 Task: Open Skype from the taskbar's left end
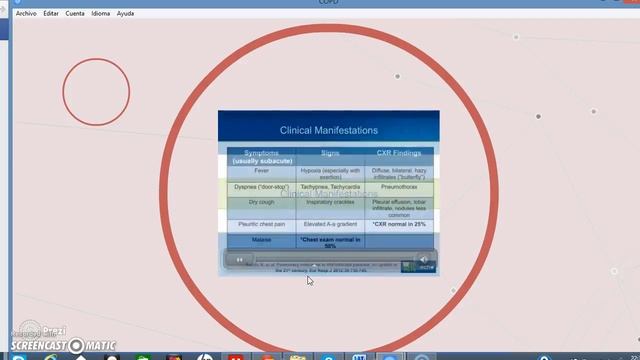pyautogui.click(x=19, y=357)
